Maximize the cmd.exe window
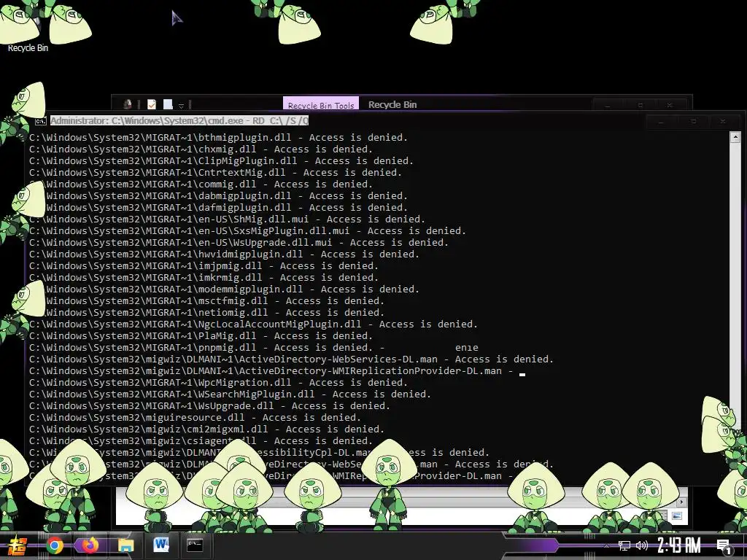Viewport: 747px width, 560px height. click(x=694, y=122)
